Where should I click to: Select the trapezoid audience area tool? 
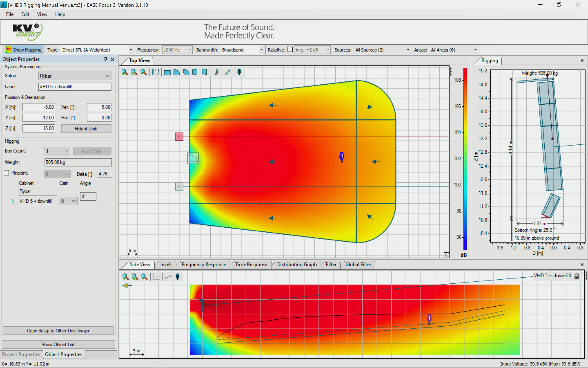195,72
